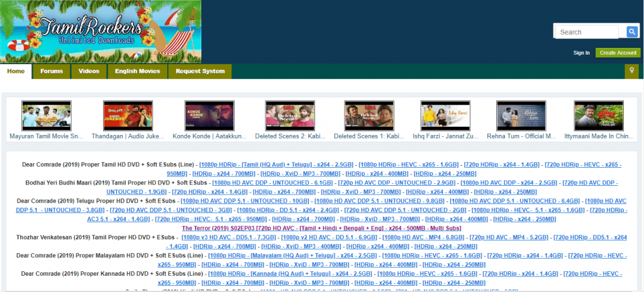Open Thozhar Venkatesan 1080p v2 6.9GB link
This screenshot has width=644, height=292.
pyautogui.click(x=329, y=237)
